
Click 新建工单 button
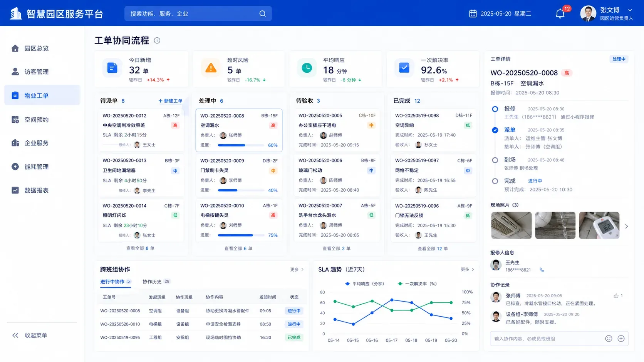click(170, 101)
